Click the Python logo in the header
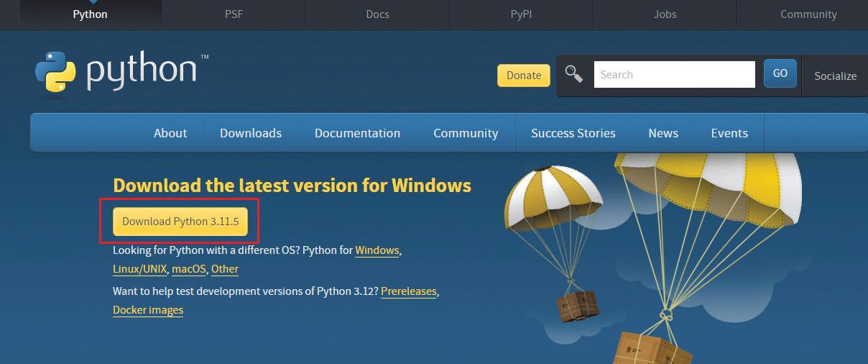The height and width of the screenshot is (364, 868). tap(121, 73)
